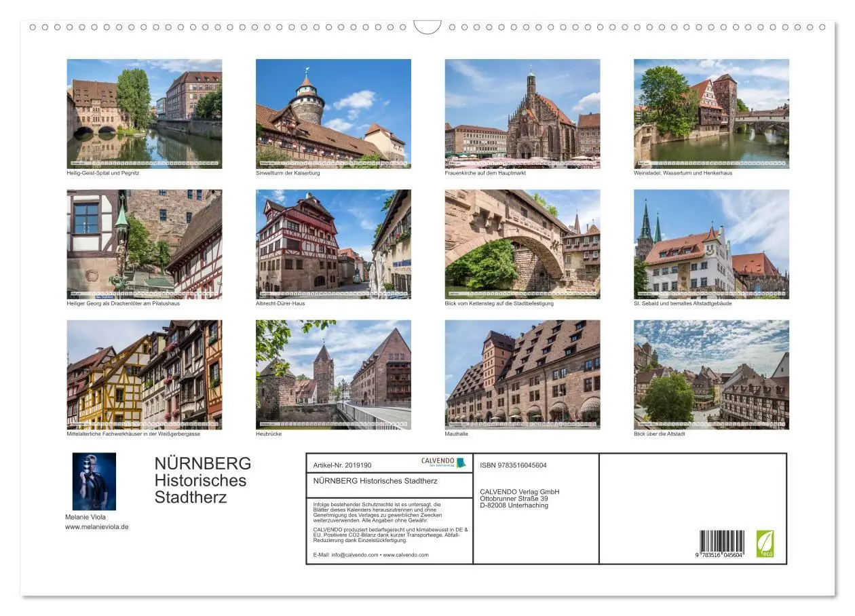Open the Blick über die Altstadt photo
Image resolution: width=855 pixels, height=616 pixels.
[x=711, y=374]
